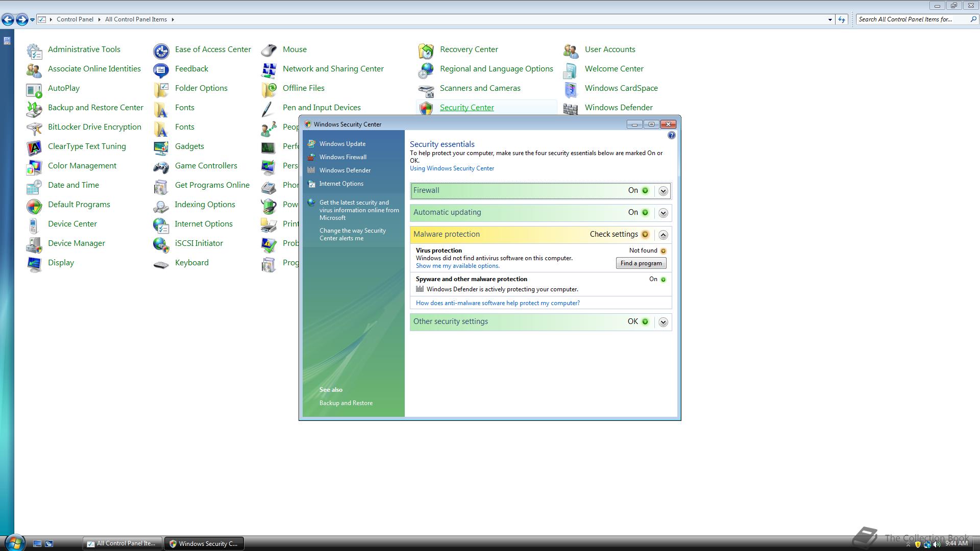Open the Windows CardSpace icon
Viewport: 980px width, 551px height.
coord(571,89)
